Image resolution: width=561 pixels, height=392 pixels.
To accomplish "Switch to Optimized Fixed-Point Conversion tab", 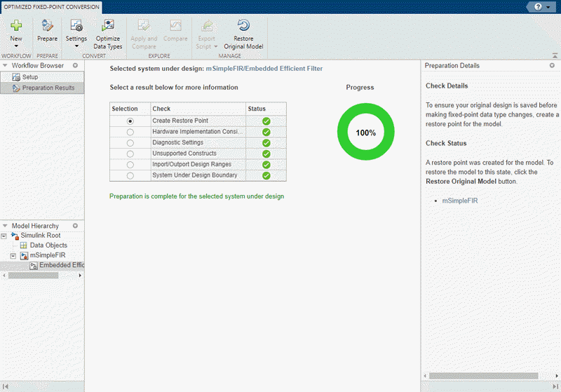I will tap(53, 6).
